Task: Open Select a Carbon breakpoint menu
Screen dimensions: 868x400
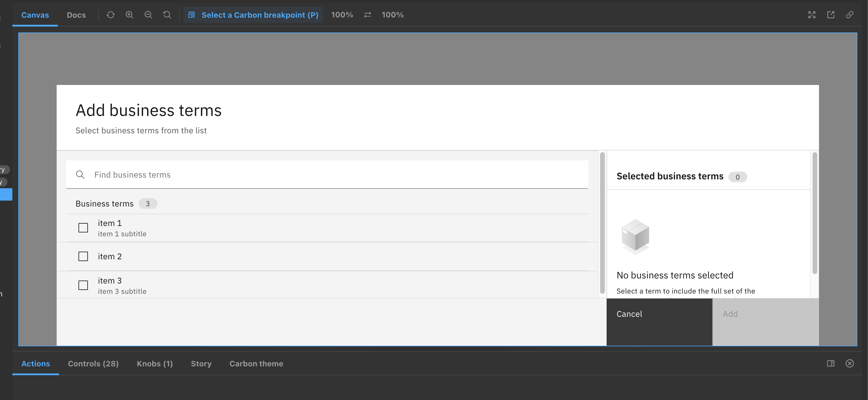Action: 253,15
